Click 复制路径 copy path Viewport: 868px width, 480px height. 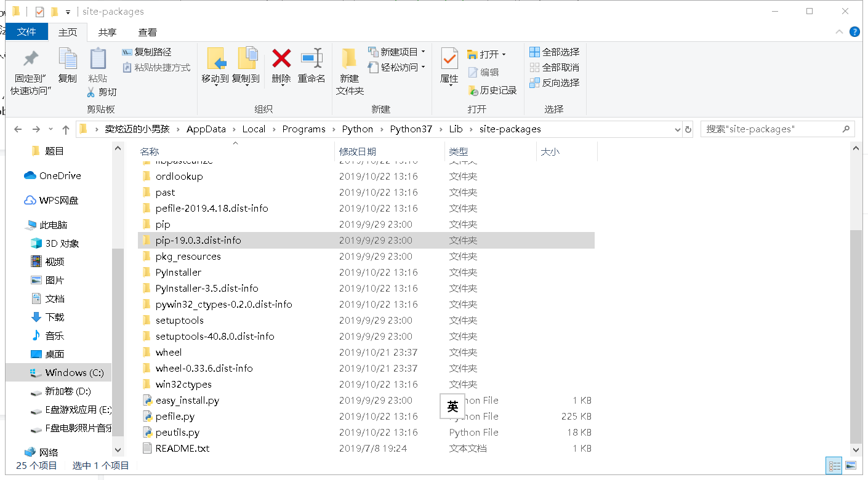click(x=147, y=52)
